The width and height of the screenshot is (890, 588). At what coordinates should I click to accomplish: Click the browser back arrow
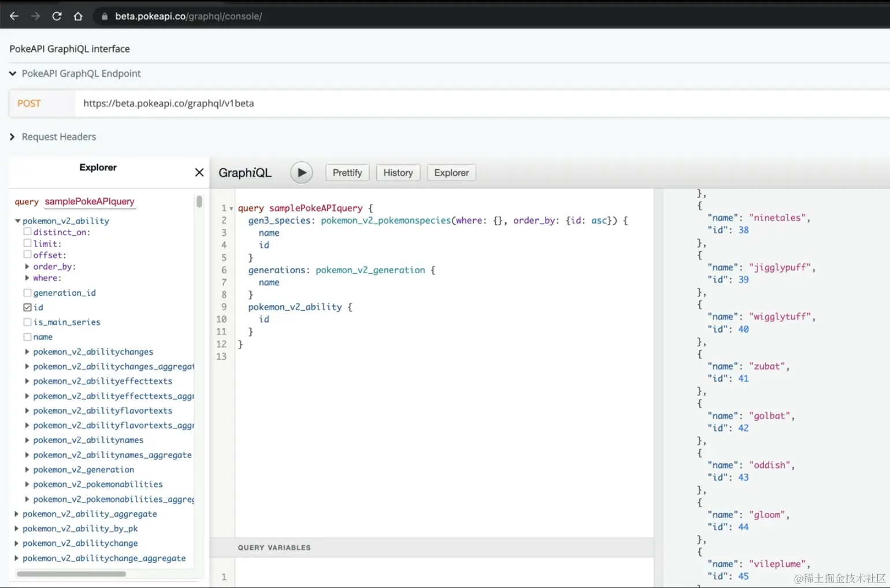pyautogui.click(x=14, y=16)
